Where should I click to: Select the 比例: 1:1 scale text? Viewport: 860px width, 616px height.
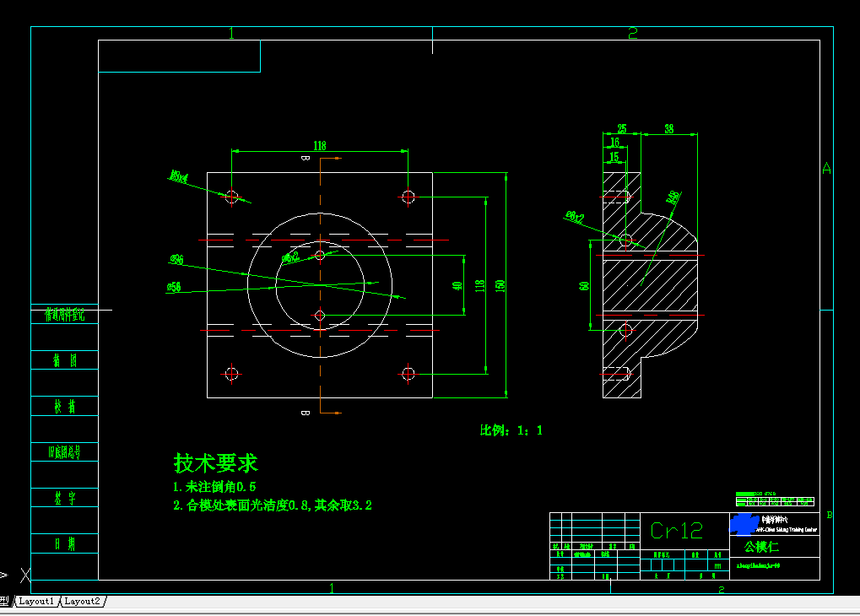[511, 430]
